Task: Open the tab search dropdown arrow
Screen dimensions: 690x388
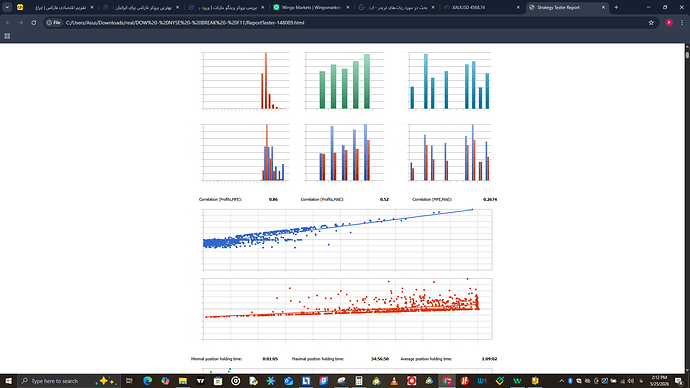Action: click(7, 7)
